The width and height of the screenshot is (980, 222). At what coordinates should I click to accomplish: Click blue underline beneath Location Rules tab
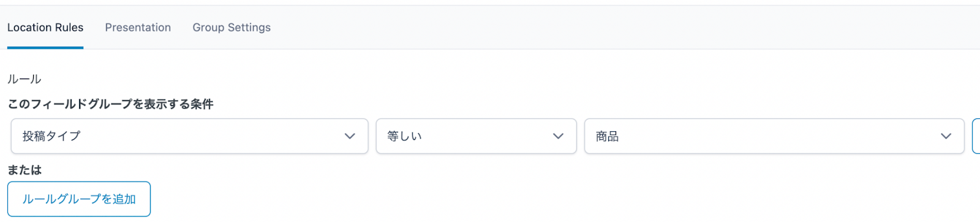point(45,47)
